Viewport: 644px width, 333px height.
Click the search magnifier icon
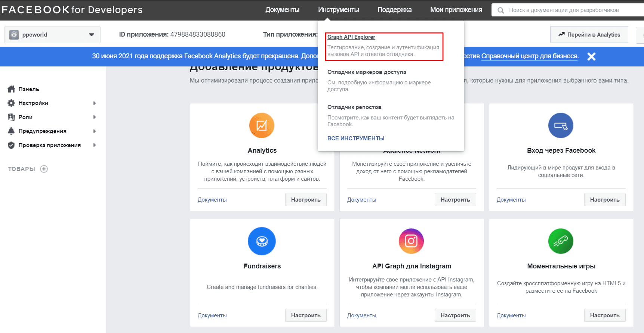500,10
